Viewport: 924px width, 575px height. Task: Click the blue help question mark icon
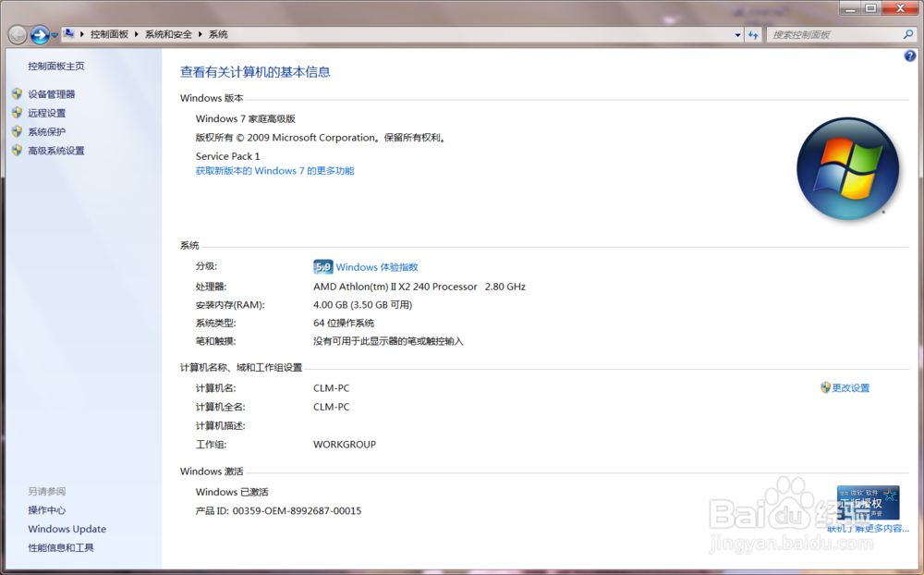click(910, 55)
